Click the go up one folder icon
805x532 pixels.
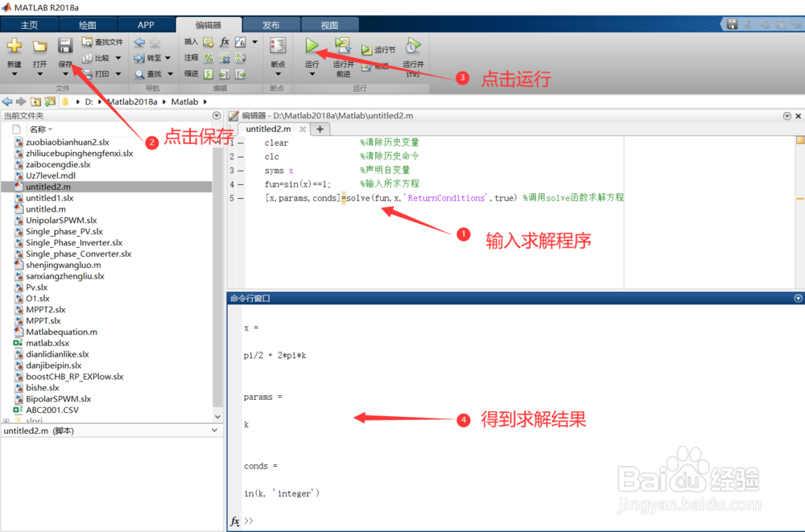coord(35,101)
